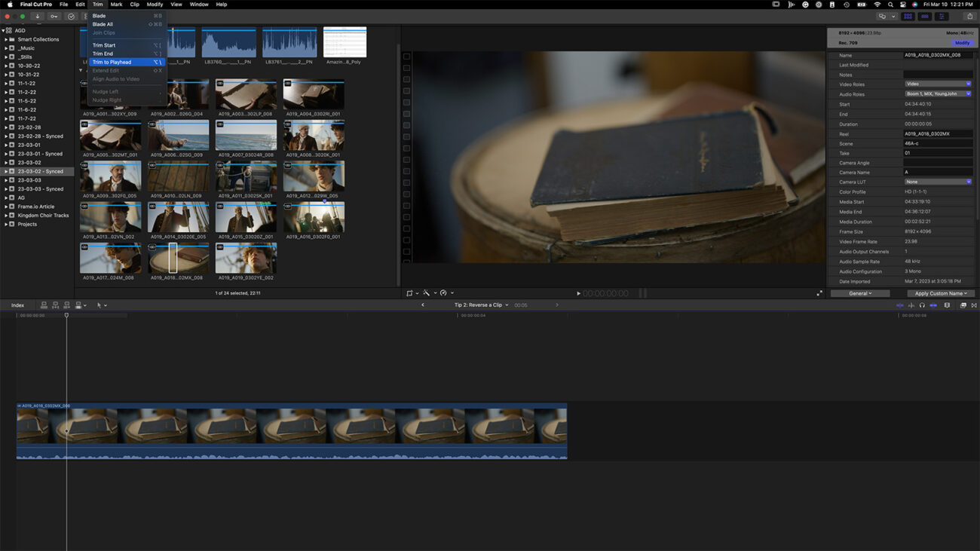Select the Append edit icon
The image size is (980, 551).
(x=67, y=305)
